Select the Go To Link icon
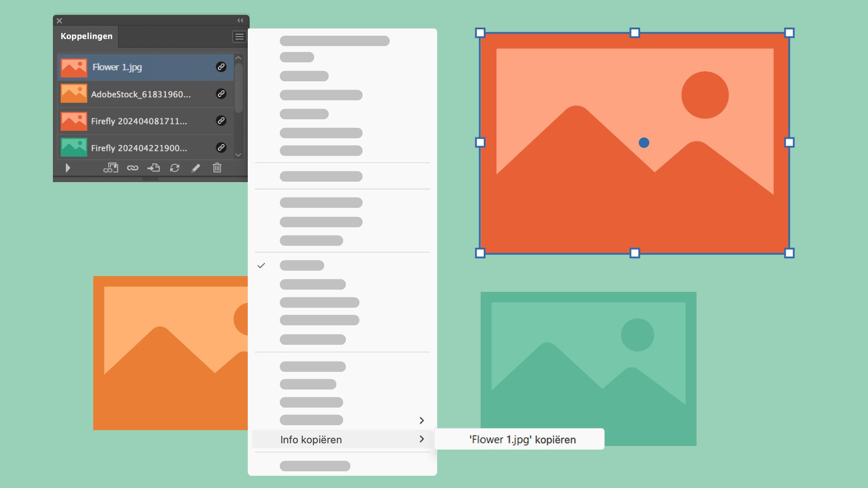Image resolution: width=868 pixels, height=488 pixels. (x=154, y=168)
